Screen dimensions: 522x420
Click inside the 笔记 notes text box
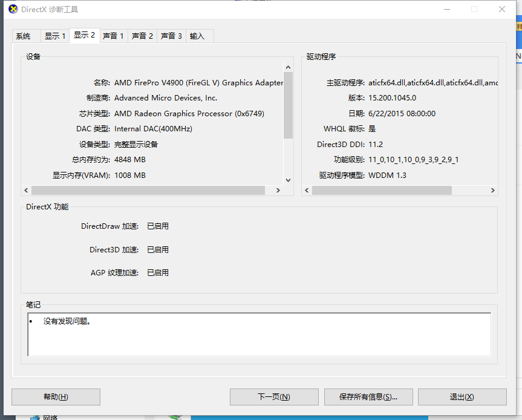click(x=259, y=335)
